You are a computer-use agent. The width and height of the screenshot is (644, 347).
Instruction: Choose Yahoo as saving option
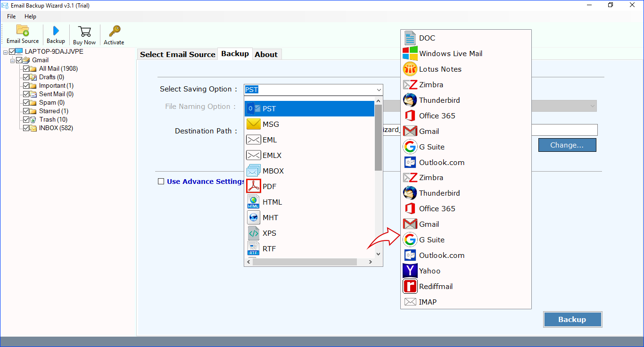pos(466,271)
